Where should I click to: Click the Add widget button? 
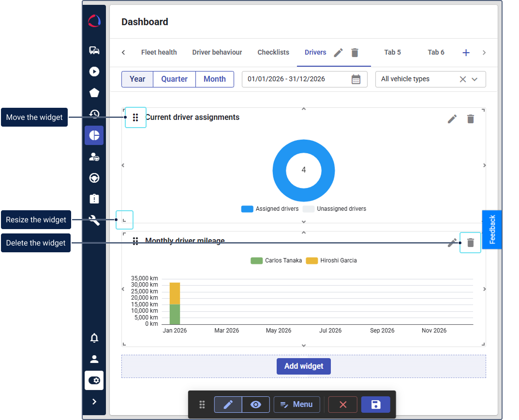(x=304, y=366)
